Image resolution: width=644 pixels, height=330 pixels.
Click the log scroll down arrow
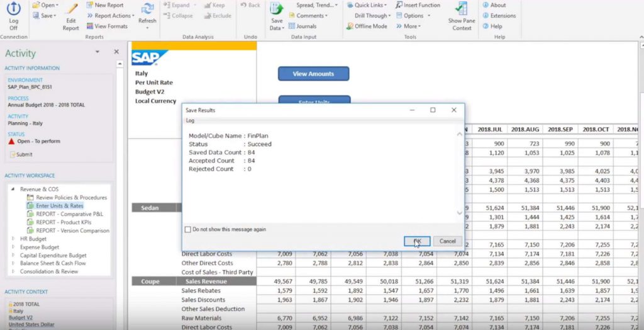460,213
